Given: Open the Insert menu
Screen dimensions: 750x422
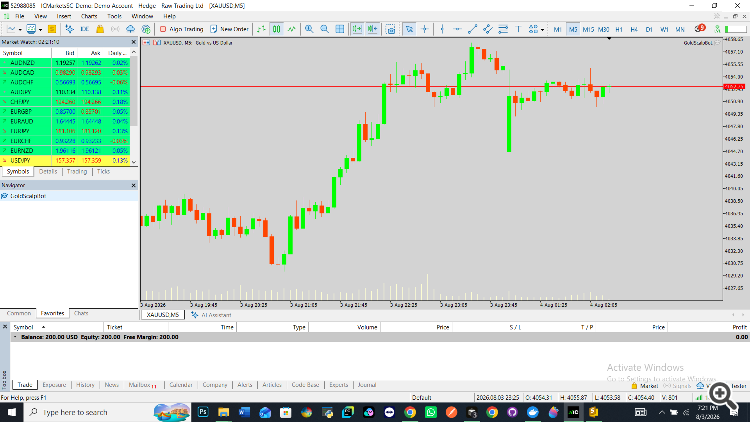Looking at the screenshot, I should (64, 16).
